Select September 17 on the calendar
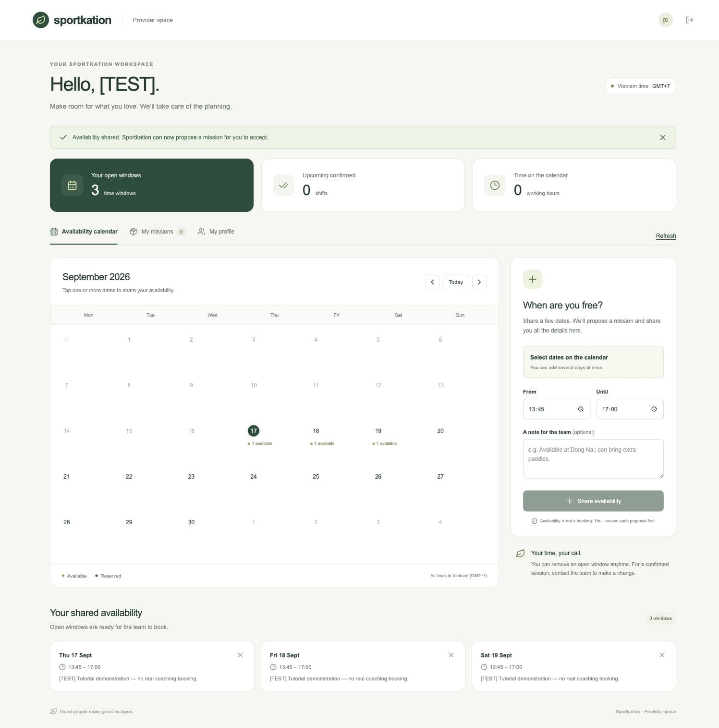The width and height of the screenshot is (719, 728). 254,431
